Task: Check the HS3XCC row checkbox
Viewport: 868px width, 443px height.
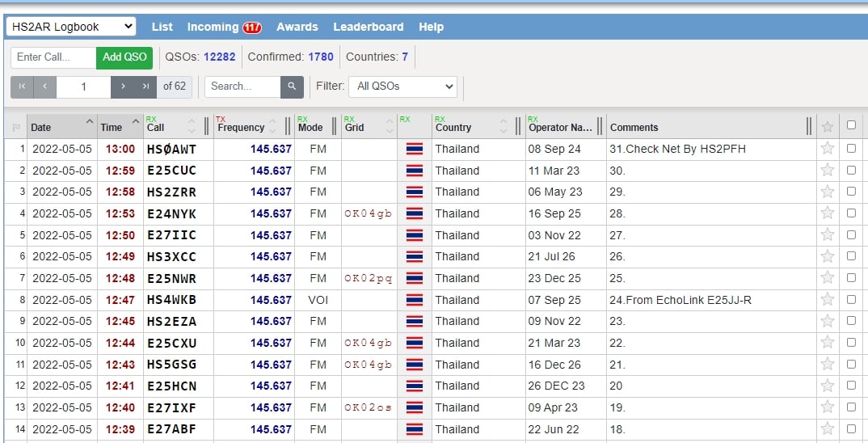Action: [x=851, y=255]
